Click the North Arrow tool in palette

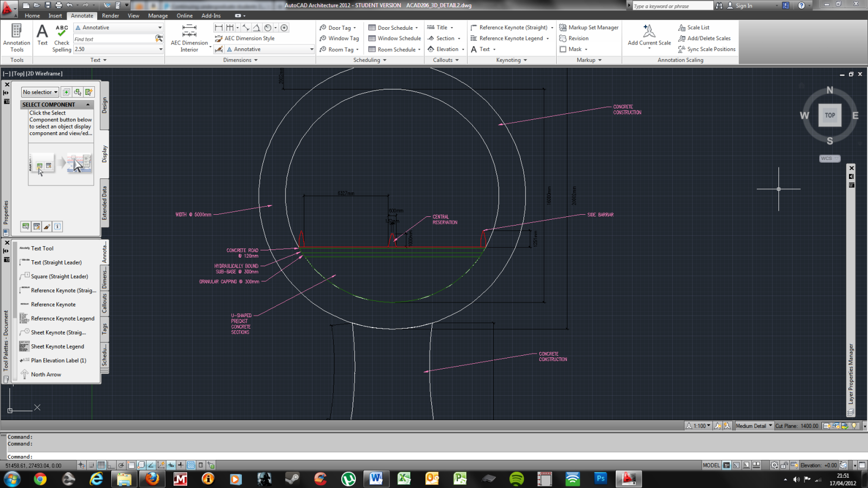[46, 375]
